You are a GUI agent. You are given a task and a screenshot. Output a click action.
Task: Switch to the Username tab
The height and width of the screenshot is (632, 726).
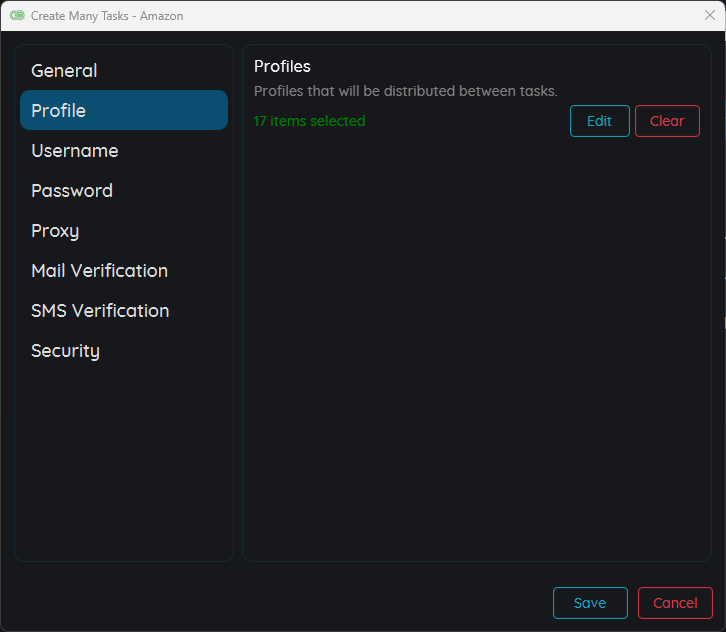[x=75, y=151]
